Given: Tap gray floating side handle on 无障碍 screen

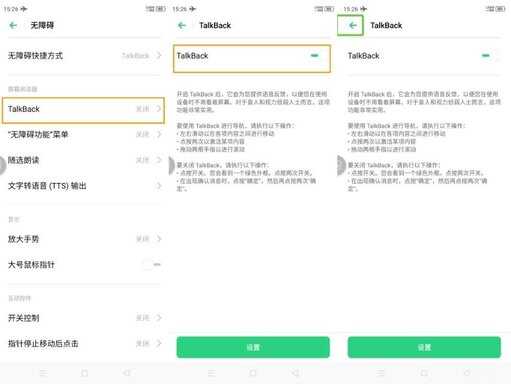Looking at the screenshot, I should coord(3,165).
